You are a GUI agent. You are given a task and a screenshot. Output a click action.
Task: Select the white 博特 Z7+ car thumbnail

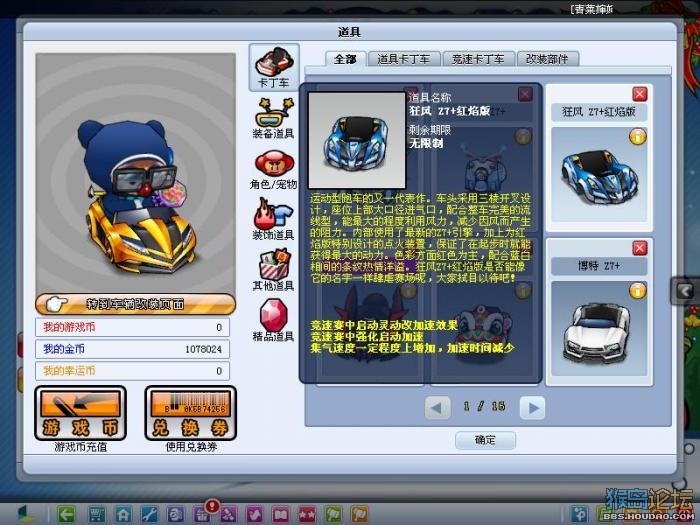click(599, 329)
